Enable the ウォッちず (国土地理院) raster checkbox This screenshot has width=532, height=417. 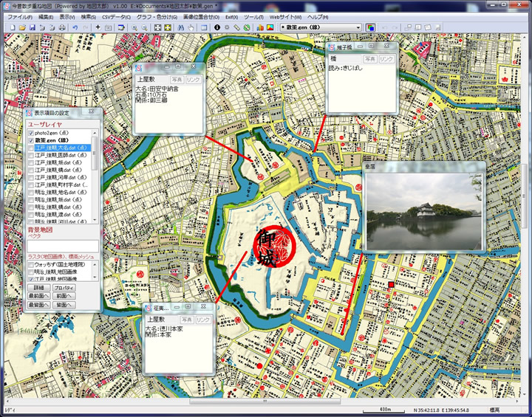[30, 263]
